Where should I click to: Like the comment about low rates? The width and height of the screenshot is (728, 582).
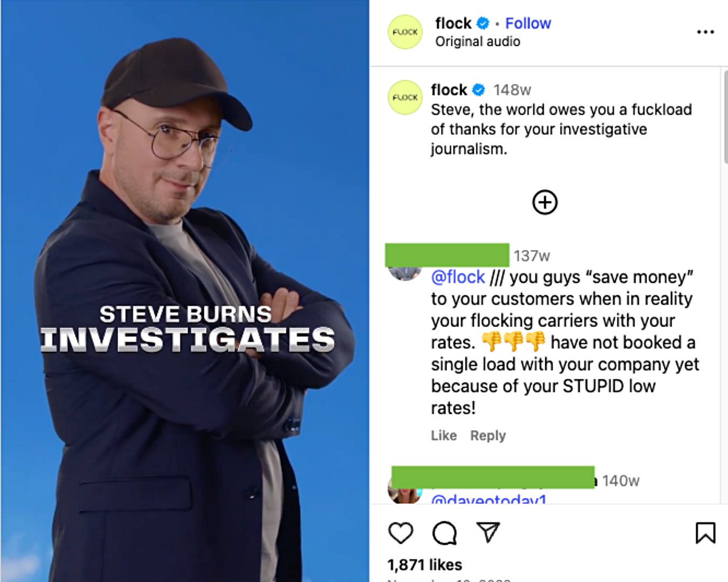tap(444, 435)
